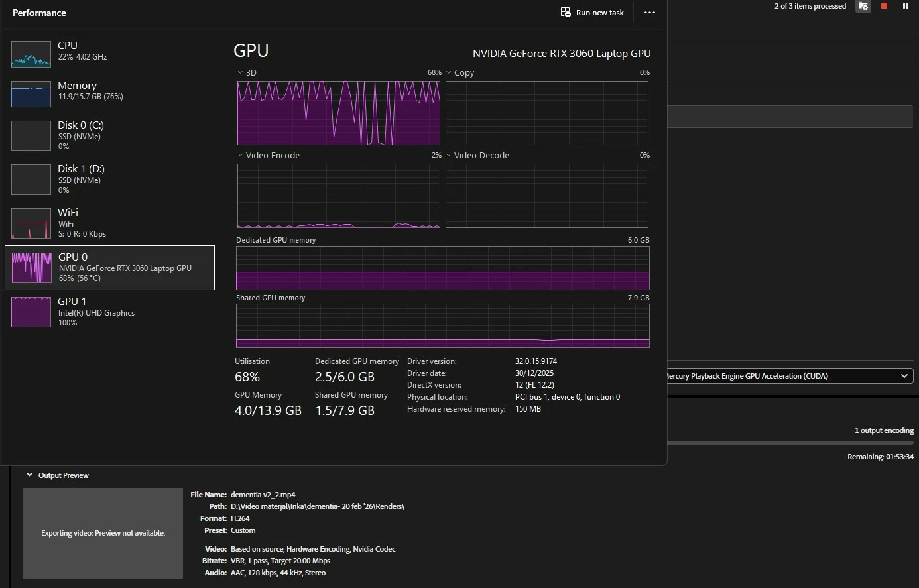Select the WiFi performance item
This screenshot has height=588, width=919.
pos(109,223)
